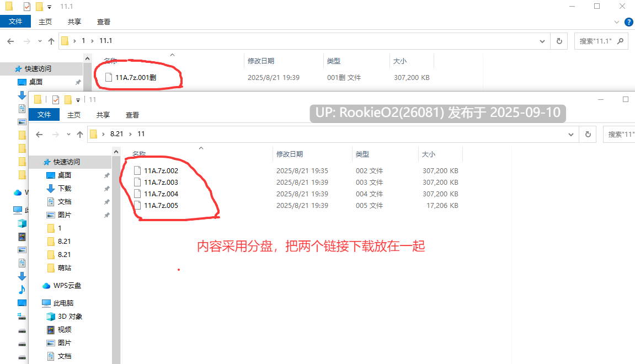Click properties icon in 11 window title bar
Viewport: 635px width, 364px height.
[x=56, y=100]
